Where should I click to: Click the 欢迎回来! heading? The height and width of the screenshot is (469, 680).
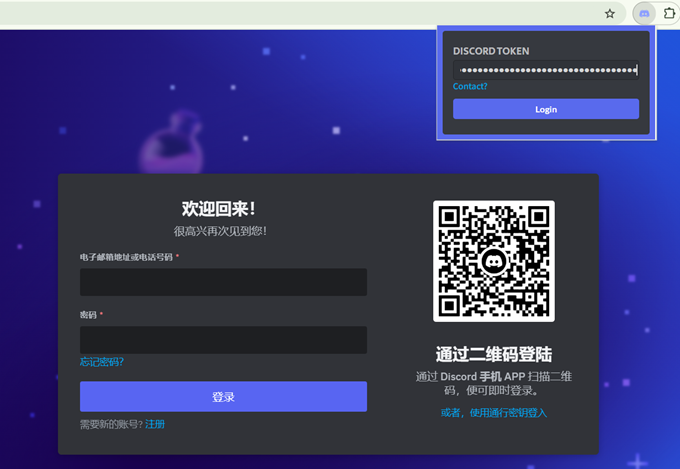coord(219,208)
